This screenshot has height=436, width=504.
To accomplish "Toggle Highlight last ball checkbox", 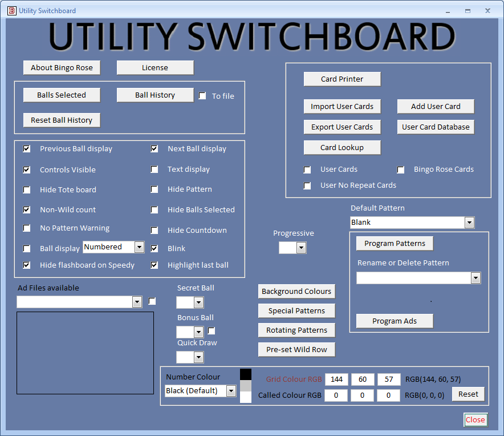I will point(155,265).
